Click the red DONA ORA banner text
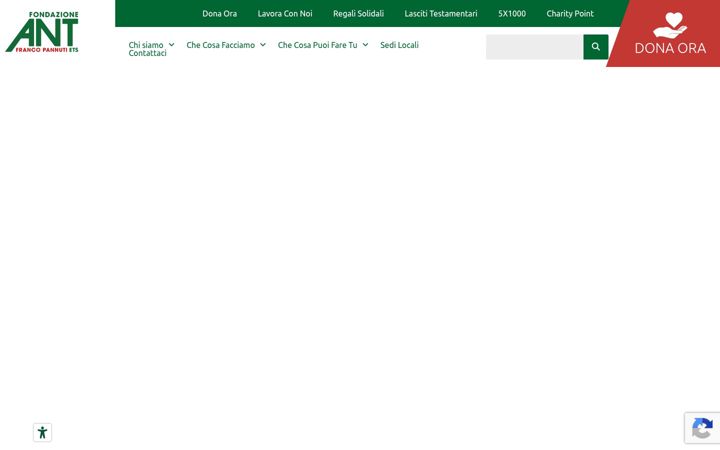 point(670,48)
